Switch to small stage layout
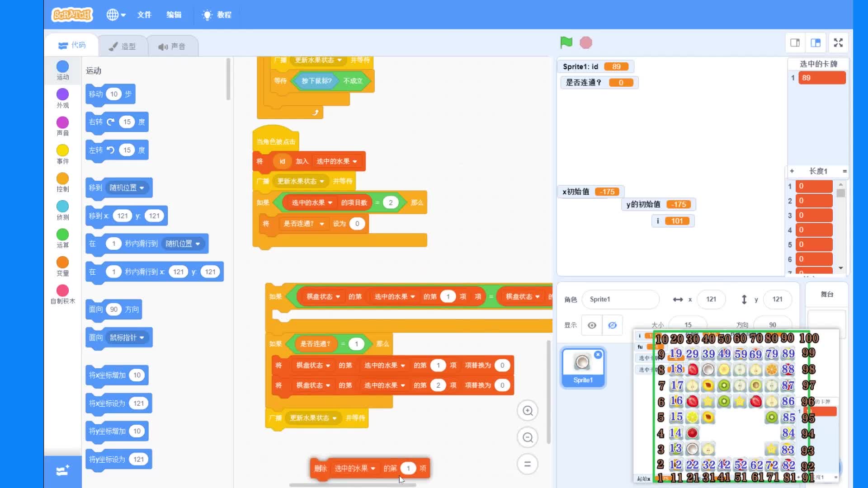 click(x=795, y=42)
